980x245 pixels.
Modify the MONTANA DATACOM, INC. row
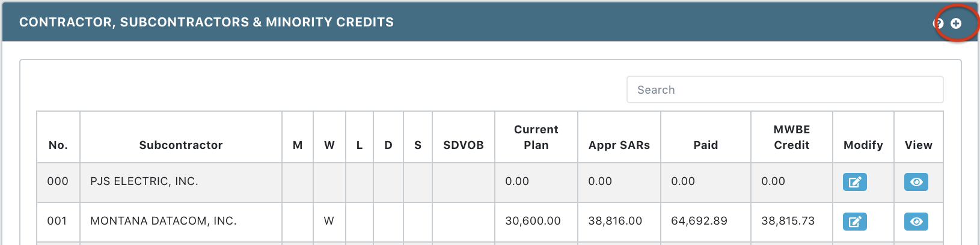pos(854,222)
